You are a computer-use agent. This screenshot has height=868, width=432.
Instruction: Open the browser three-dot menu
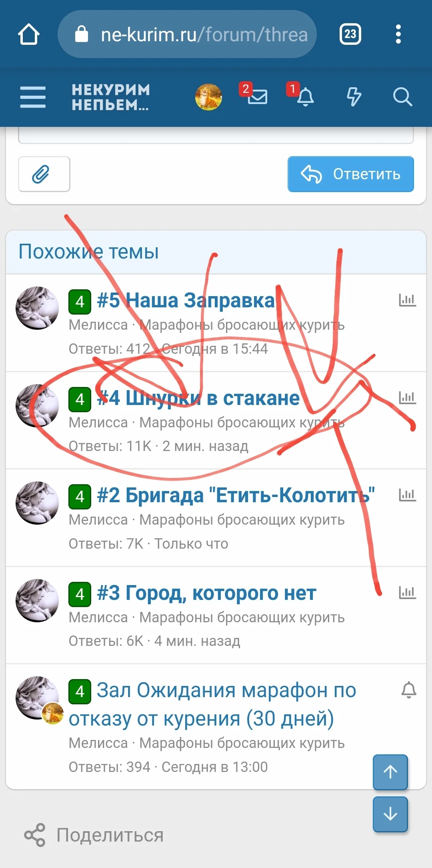point(398,34)
